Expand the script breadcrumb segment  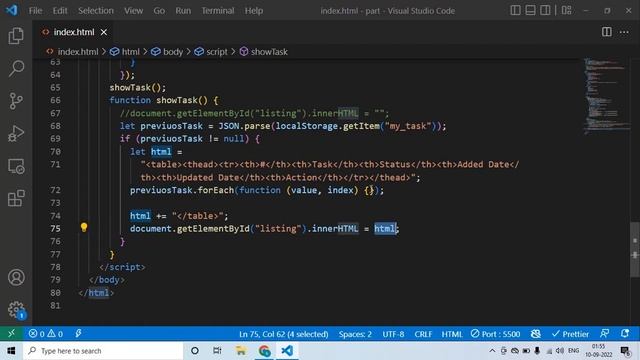(211, 52)
